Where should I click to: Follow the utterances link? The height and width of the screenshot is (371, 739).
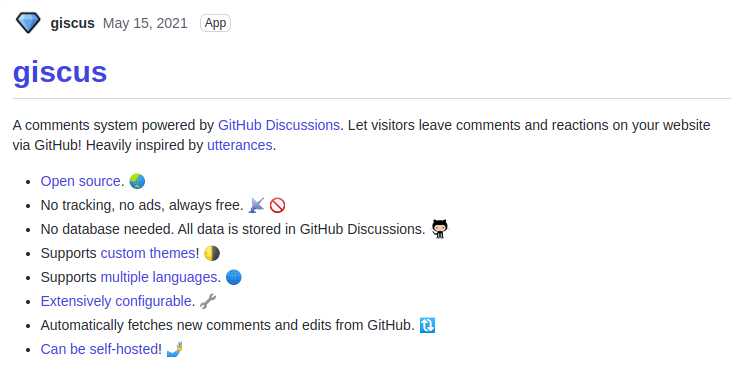click(239, 145)
